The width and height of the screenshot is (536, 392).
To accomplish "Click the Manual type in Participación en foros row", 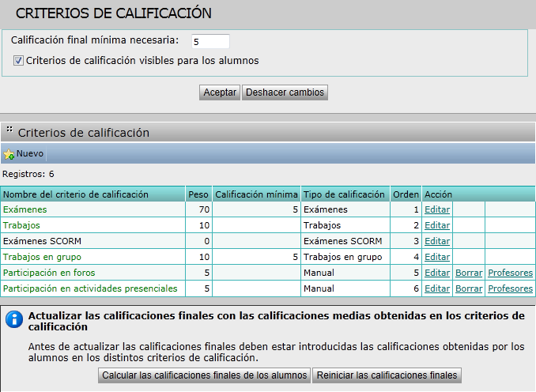I will [319, 273].
